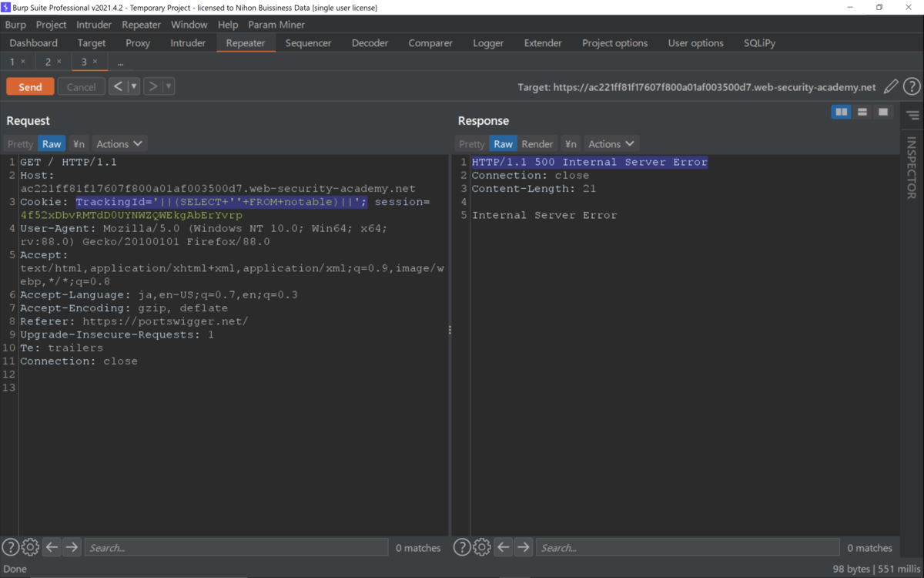Send the request

[x=30, y=86]
